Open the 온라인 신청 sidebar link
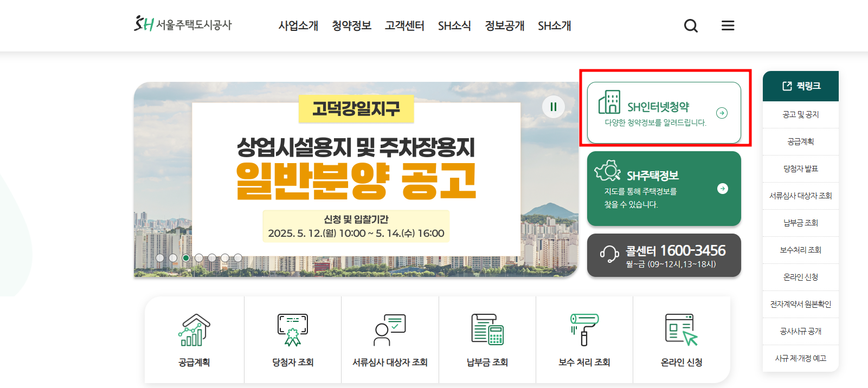 click(x=801, y=277)
